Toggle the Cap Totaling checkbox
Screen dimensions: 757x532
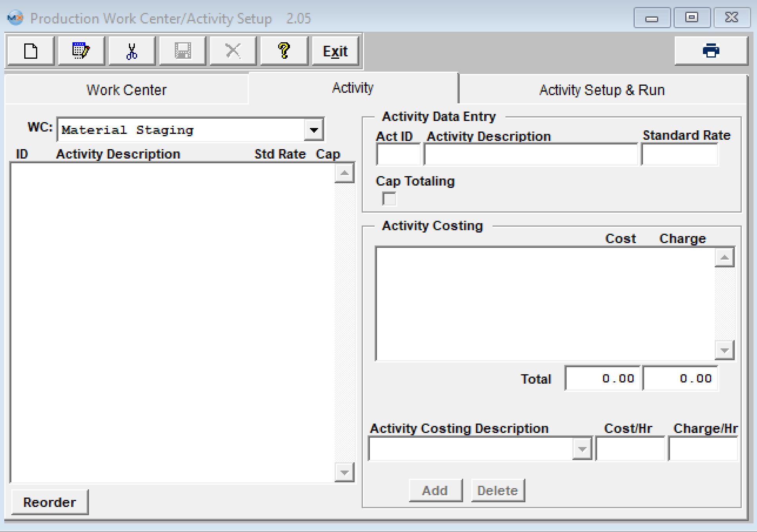tap(389, 199)
